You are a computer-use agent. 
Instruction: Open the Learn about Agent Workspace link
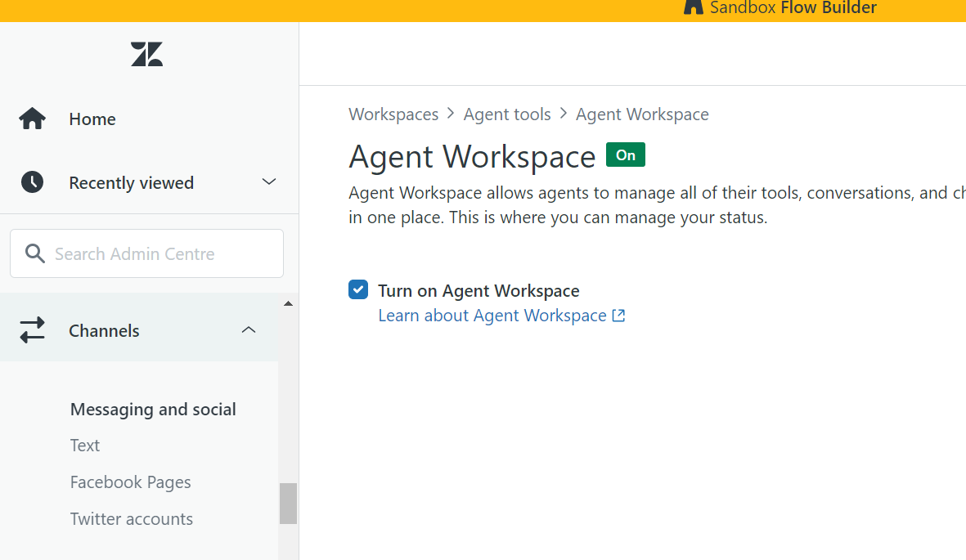(x=492, y=316)
